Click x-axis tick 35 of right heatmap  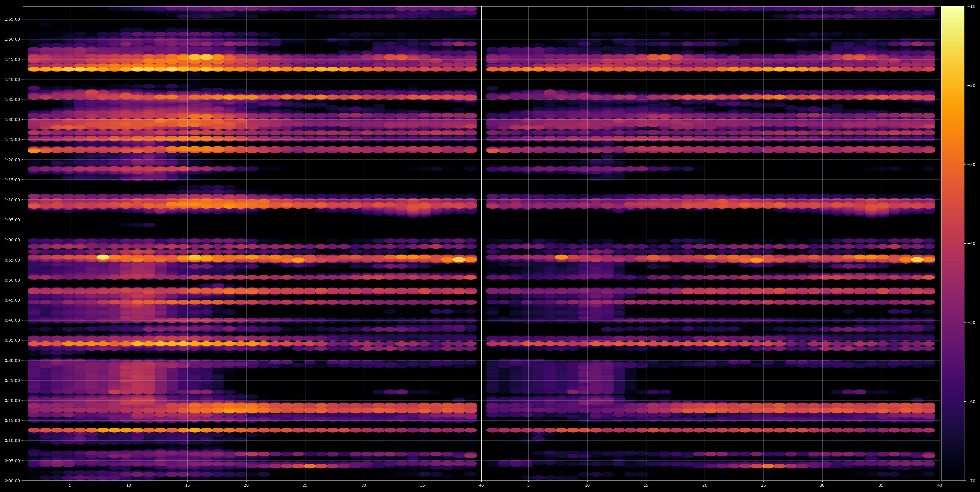coord(881,486)
